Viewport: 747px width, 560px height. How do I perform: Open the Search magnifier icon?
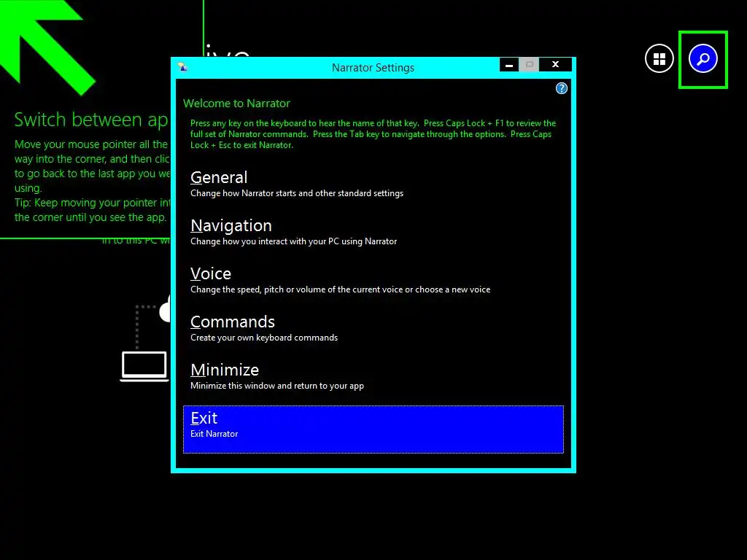703,58
